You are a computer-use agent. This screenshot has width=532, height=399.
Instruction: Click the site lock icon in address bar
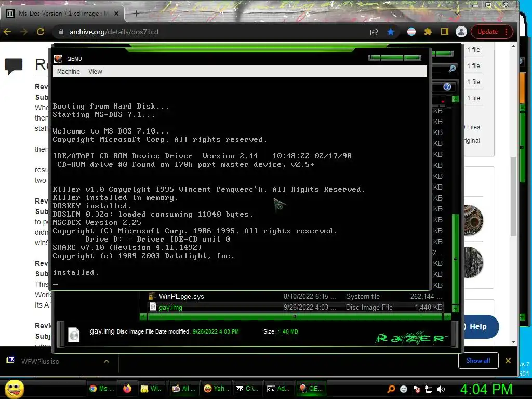61,32
